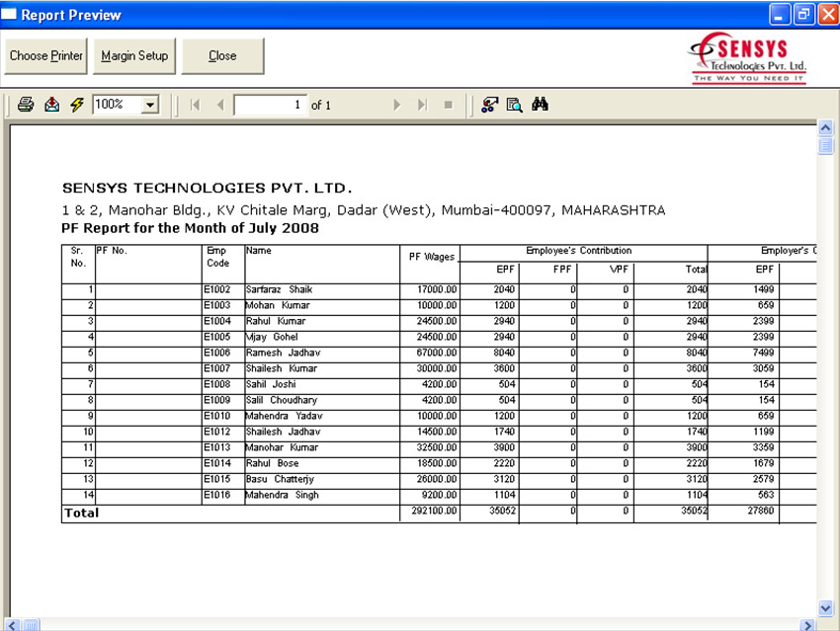Click PF wages 67000.00

[x=437, y=353]
